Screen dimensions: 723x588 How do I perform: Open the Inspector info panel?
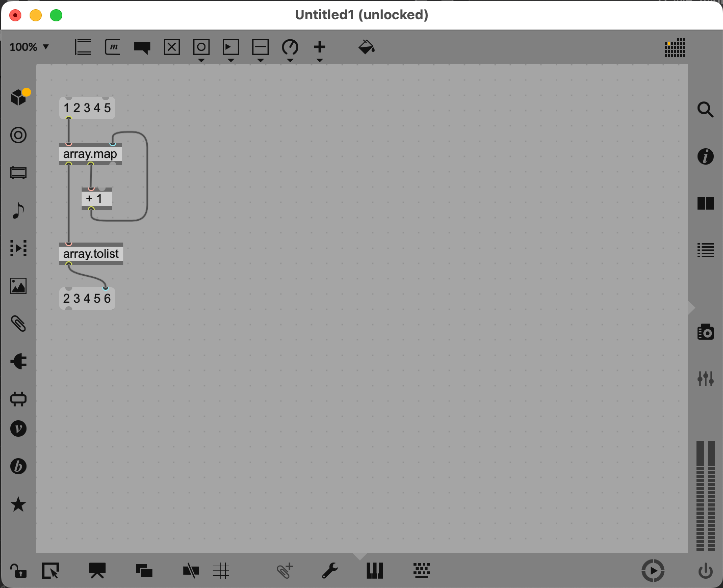click(x=705, y=156)
